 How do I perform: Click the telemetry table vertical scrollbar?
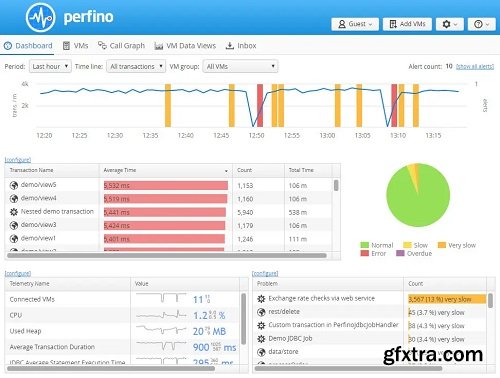pyautogui.click(x=243, y=318)
